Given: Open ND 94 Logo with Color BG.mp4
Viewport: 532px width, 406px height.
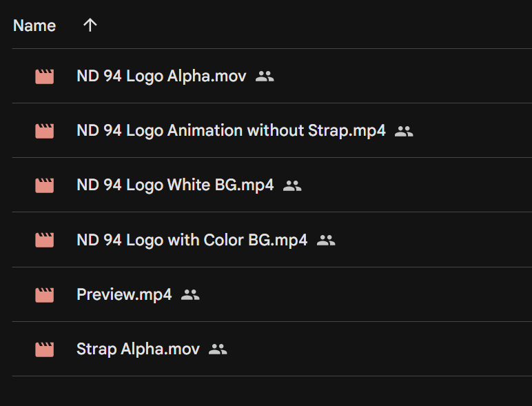Looking at the screenshot, I should (192, 240).
